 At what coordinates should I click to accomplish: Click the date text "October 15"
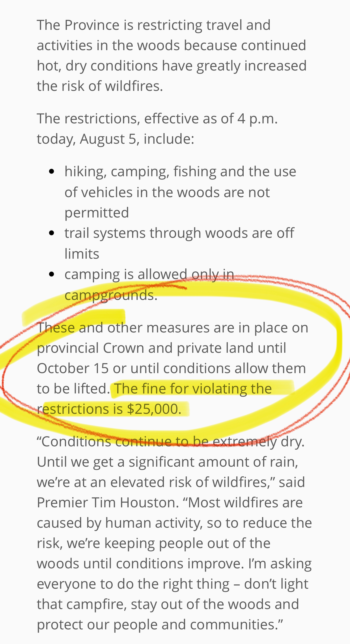73,368
